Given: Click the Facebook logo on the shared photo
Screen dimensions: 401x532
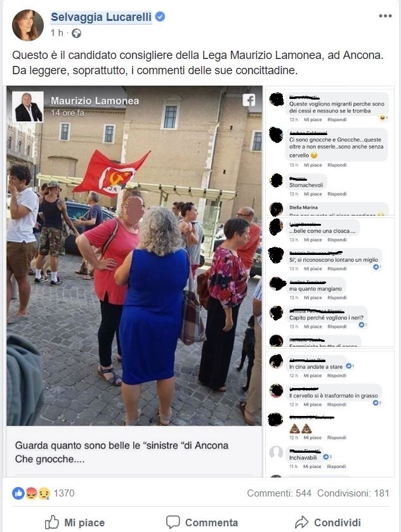Looking at the screenshot, I should pos(249,100).
